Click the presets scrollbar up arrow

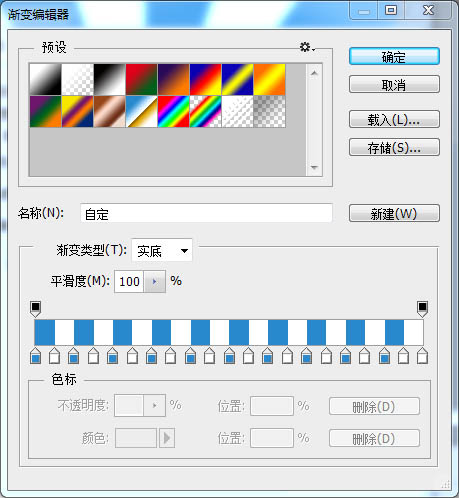pyautogui.click(x=314, y=73)
